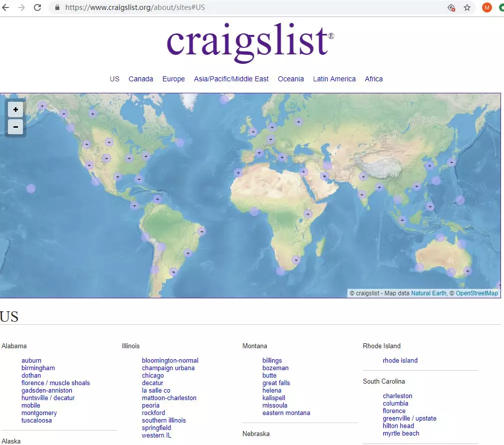This screenshot has width=504, height=445.
Task: Zoom out the map with minus button
Action: pyautogui.click(x=15, y=127)
